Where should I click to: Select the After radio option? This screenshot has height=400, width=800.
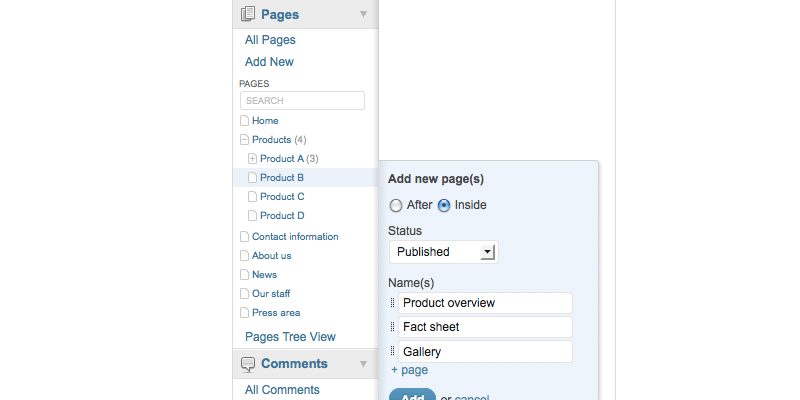396,205
